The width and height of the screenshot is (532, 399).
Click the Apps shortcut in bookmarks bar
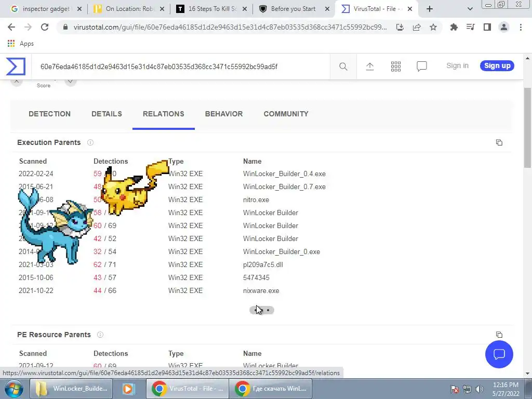[x=20, y=44]
